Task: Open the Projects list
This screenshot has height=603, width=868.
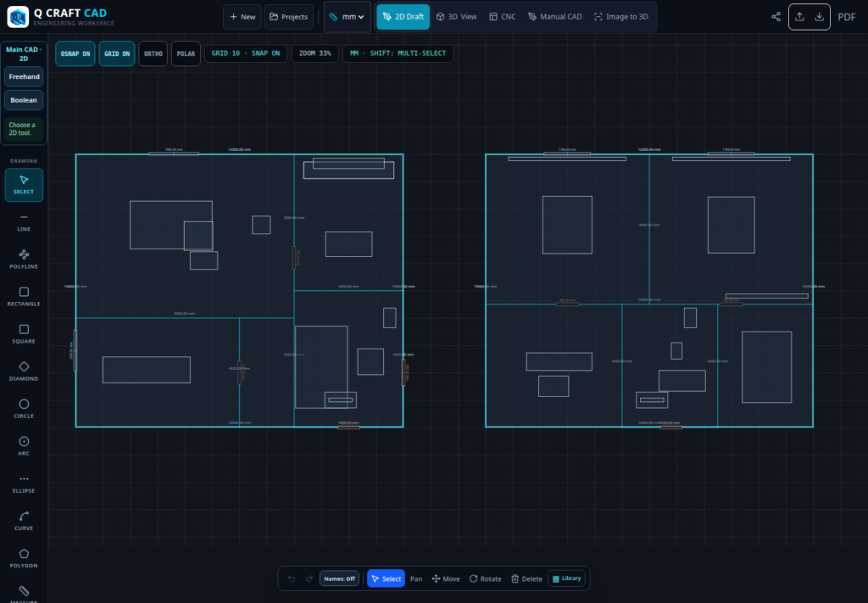Action: 288,17
